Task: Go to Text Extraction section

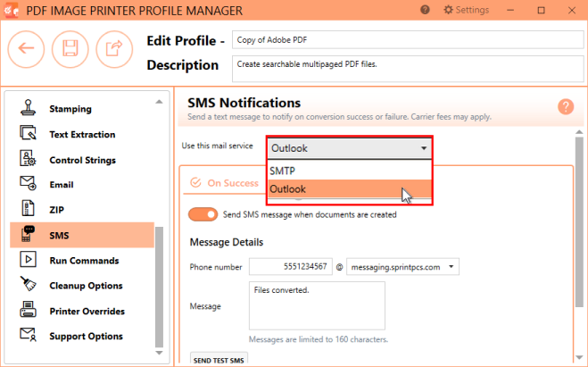Action: coord(82,134)
